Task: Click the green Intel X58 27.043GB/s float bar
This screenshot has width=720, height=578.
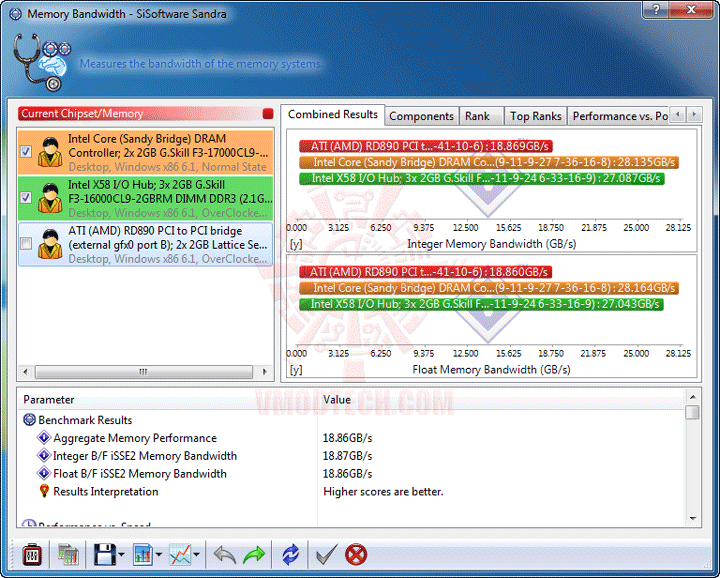Action: (x=481, y=304)
